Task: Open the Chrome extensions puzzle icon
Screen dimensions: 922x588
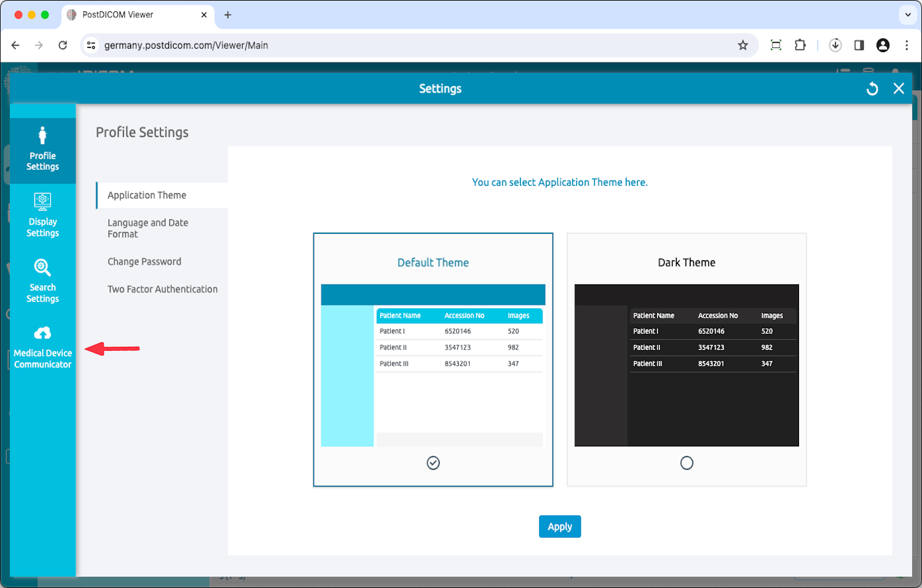Action: [x=800, y=45]
